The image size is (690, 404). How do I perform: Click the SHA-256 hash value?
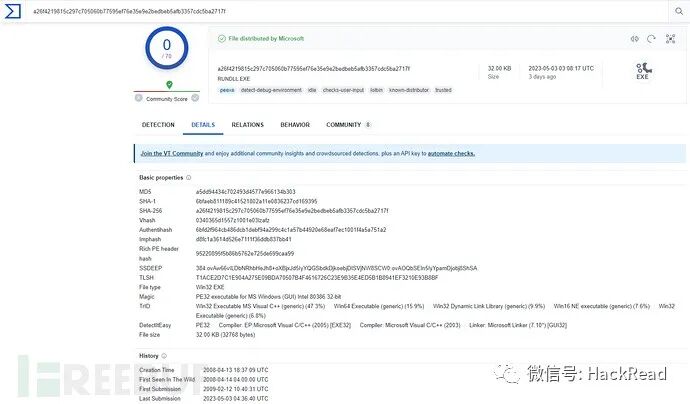(292, 211)
